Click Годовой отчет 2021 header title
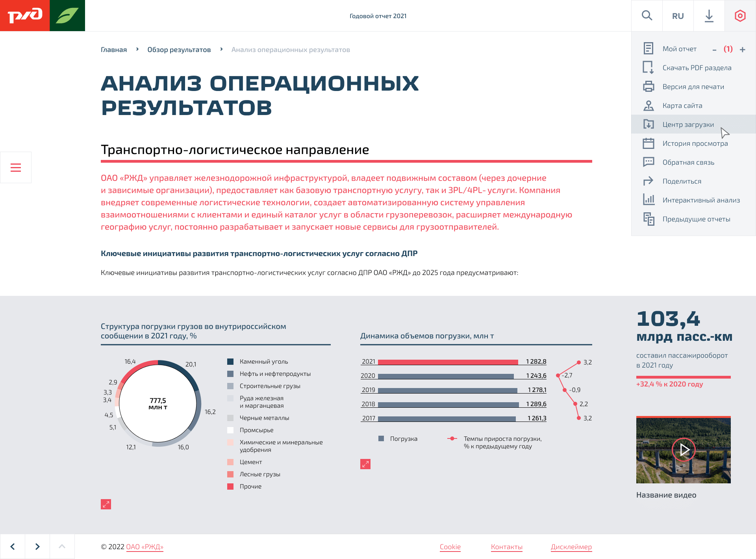Viewport: 756px width, 559px height. (378, 16)
